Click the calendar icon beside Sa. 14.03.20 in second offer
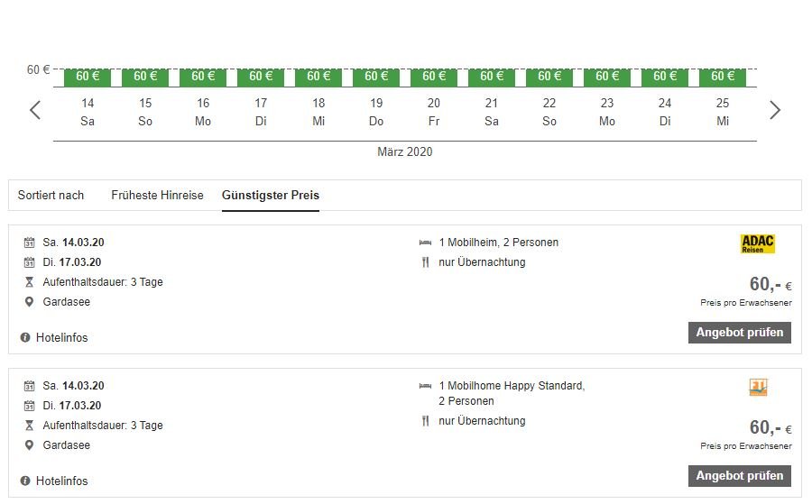Viewport: 812px width, 504px height. pos(29,386)
